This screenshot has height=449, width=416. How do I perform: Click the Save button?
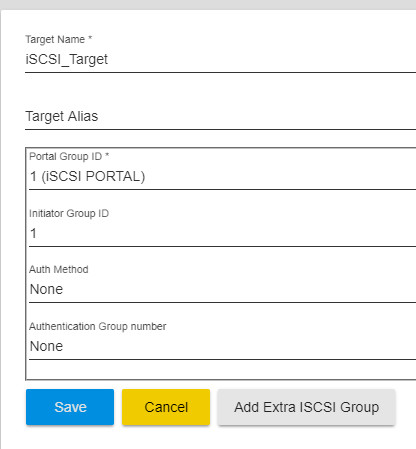pyautogui.click(x=70, y=407)
